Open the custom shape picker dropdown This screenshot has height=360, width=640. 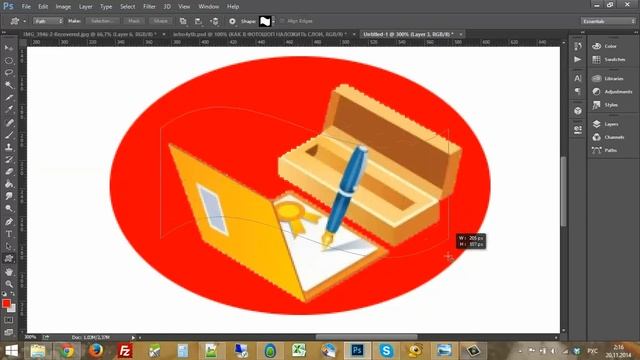coord(273,21)
